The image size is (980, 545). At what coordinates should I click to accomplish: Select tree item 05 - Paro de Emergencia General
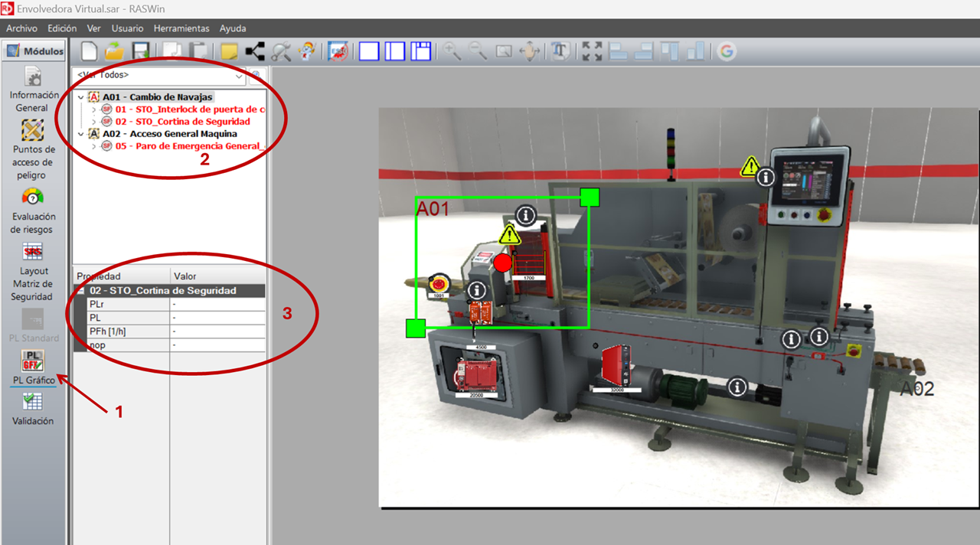tap(190, 146)
